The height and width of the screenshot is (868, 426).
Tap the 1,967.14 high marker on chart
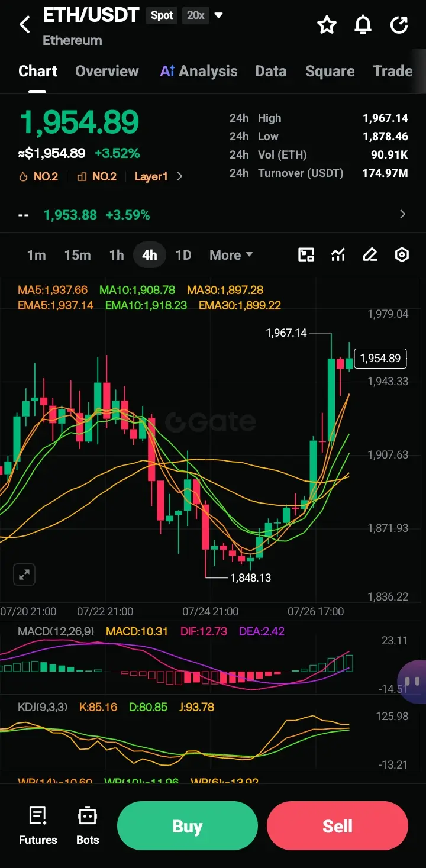286,333
